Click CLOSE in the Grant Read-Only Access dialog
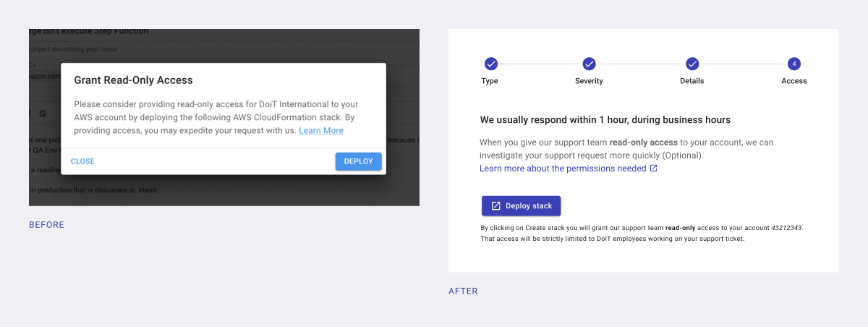 82,161
